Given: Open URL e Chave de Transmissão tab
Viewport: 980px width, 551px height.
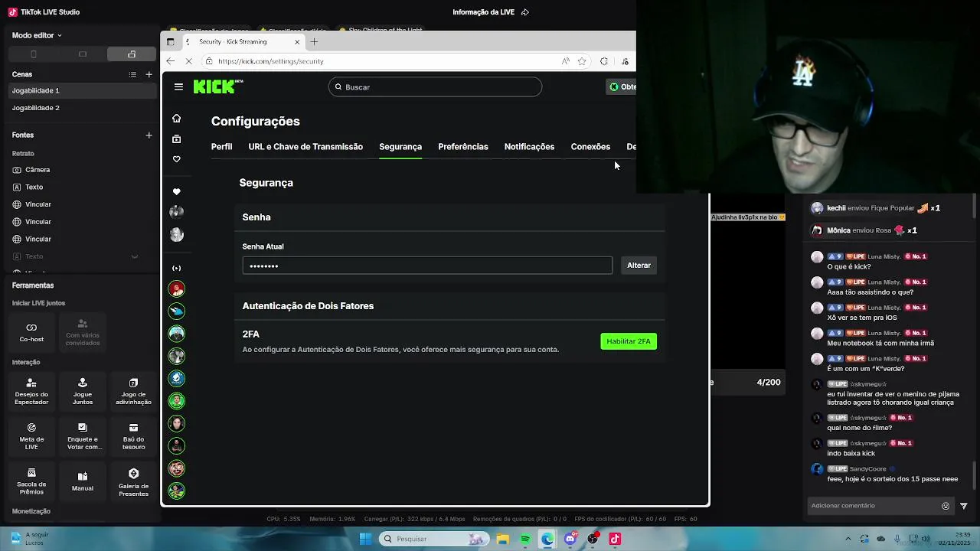Looking at the screenshot, I should click(305, 147).
